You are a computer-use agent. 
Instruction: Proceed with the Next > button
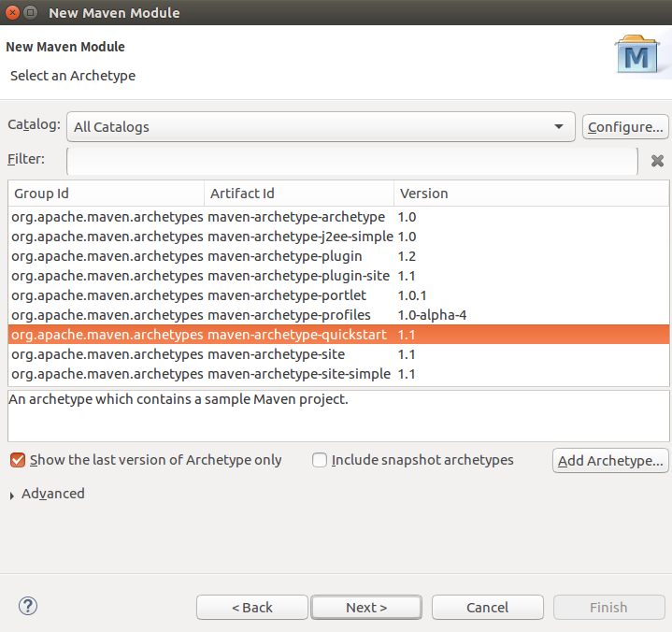click(366, 607)
